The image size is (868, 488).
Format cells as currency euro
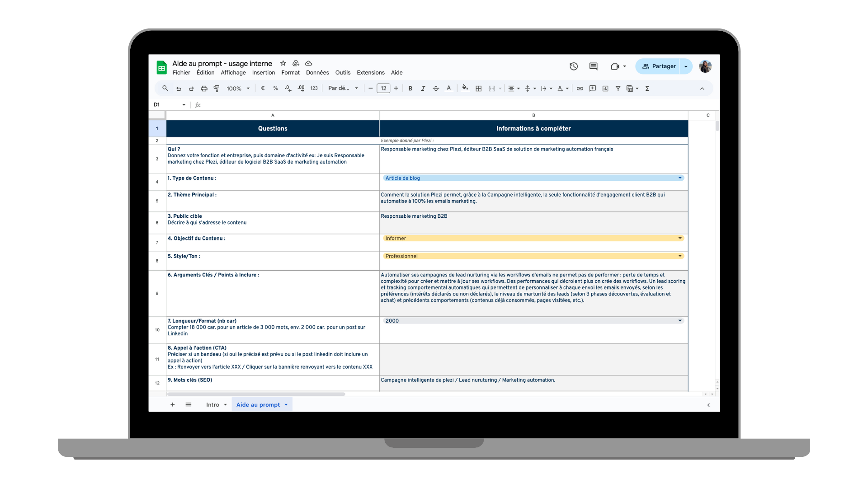click(263, 89)
